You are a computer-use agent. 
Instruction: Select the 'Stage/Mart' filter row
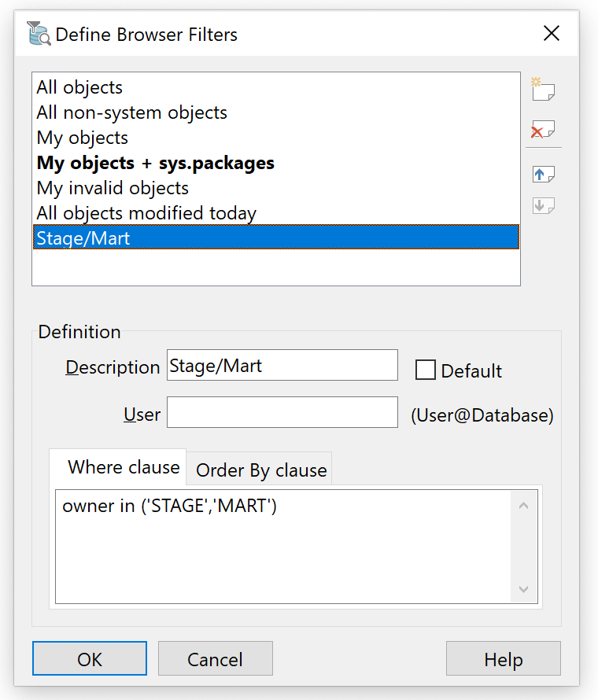[276, 237]
